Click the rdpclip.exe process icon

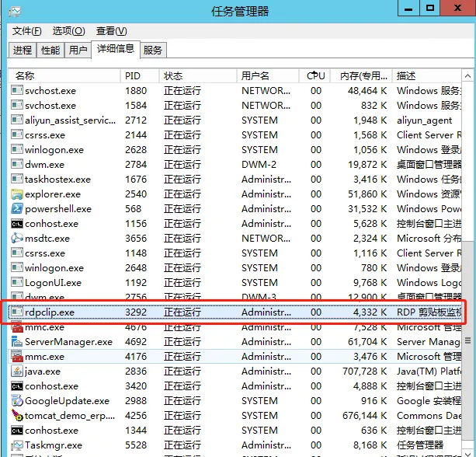(x=17, y=312)
